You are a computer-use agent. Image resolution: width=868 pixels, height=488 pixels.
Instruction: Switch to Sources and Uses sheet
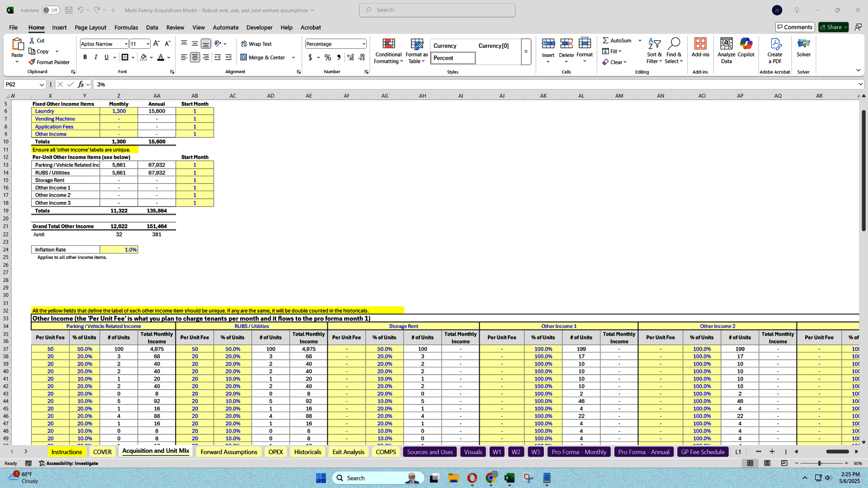pos(430,452)
